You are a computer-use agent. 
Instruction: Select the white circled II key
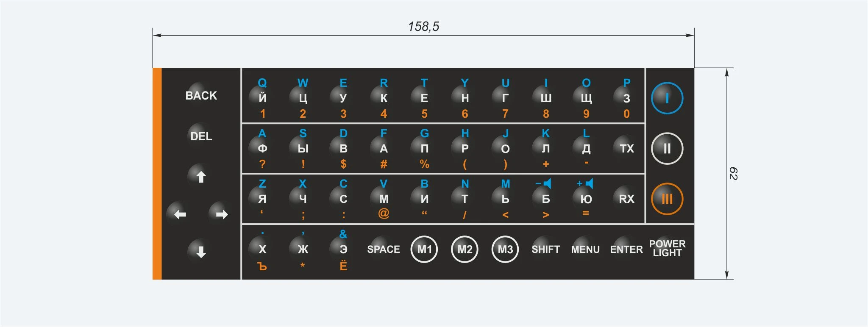667,149
